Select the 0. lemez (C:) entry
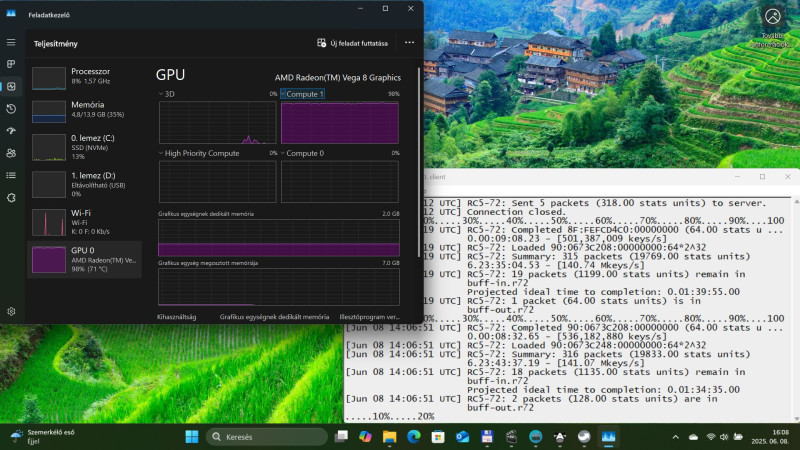This screenshot has width=800, height=450. pos(85,147)
